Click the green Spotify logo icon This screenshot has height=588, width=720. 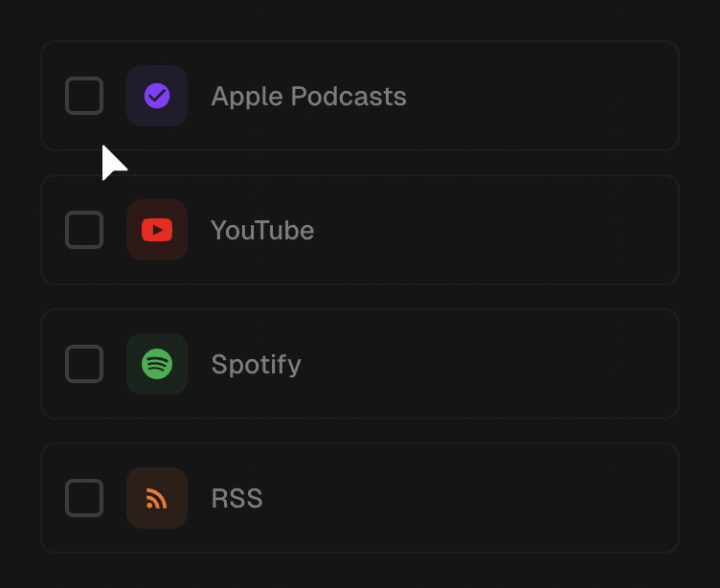(157, 364)
